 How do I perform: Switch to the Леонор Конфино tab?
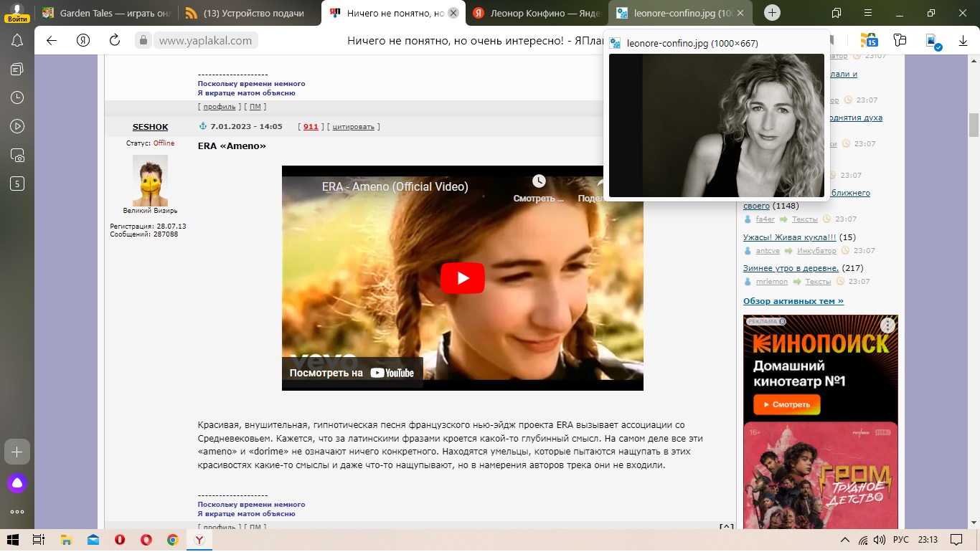(x=536, y=13)
